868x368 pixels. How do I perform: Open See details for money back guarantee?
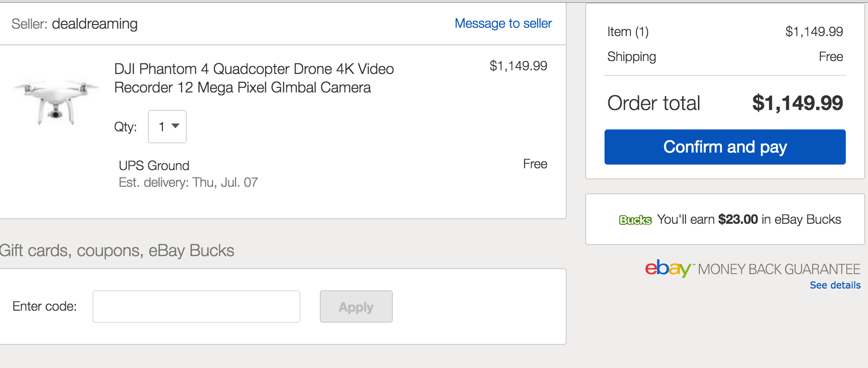click(835, 285)
